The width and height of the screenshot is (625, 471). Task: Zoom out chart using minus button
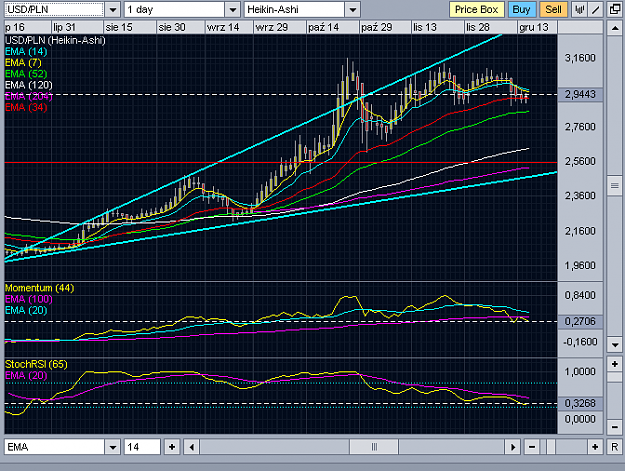(532, 447)
